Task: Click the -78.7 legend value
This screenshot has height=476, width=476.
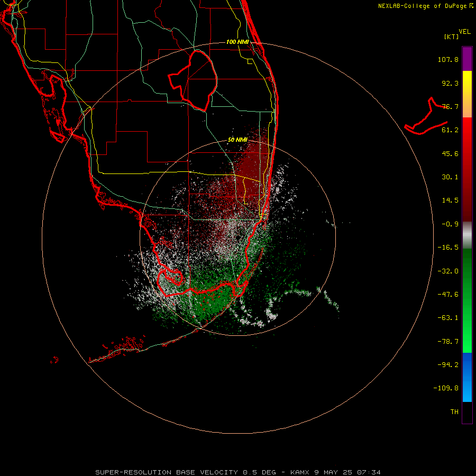Action: 448,342
